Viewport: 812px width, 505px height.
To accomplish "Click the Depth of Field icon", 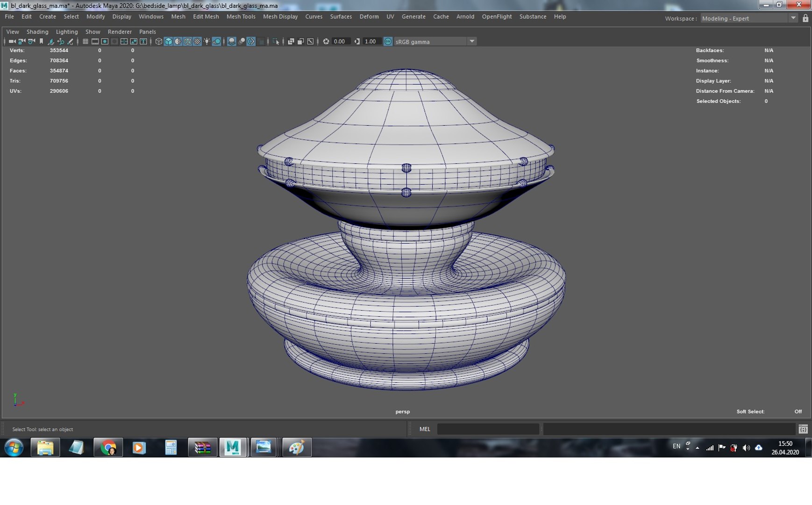I will point(261,42).
